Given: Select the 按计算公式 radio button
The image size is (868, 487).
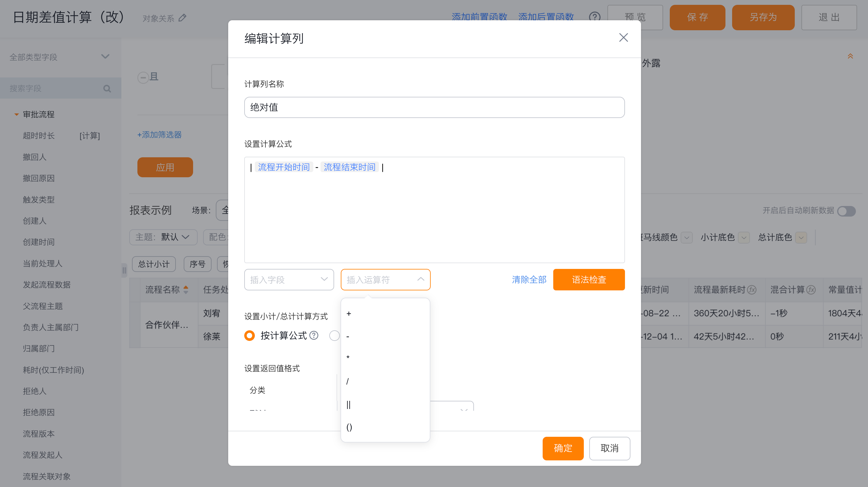Looking at the screenshot, I should tap(249, 335).
